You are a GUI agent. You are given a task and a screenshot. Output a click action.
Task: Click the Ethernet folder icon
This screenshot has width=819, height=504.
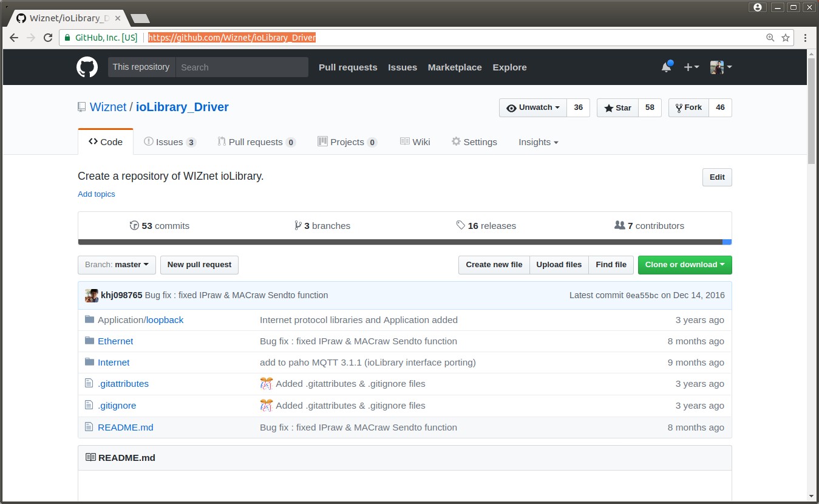(89, 341)
